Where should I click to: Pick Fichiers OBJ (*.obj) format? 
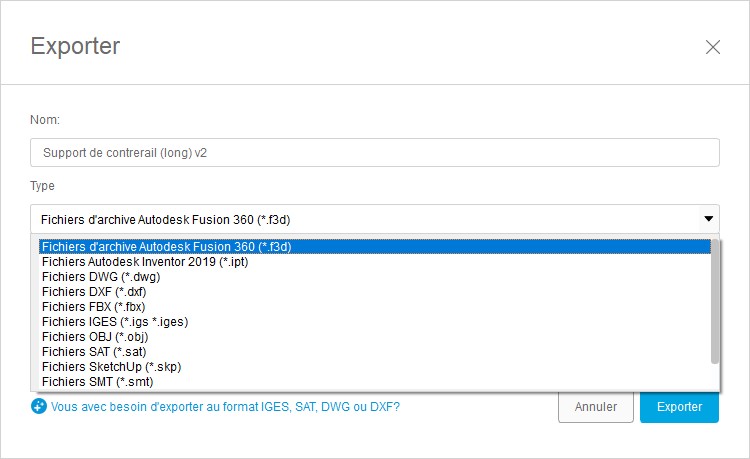pyautogui.click(x=375, y=337)
